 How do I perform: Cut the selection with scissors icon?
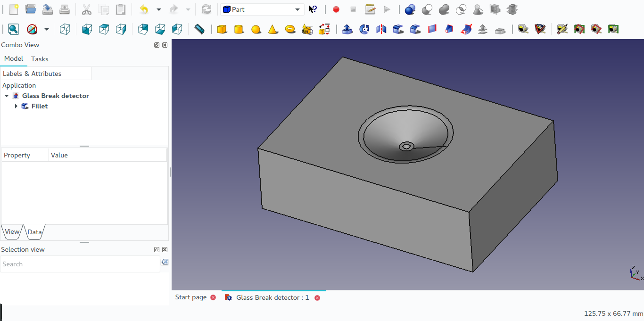tap(87, 9)
